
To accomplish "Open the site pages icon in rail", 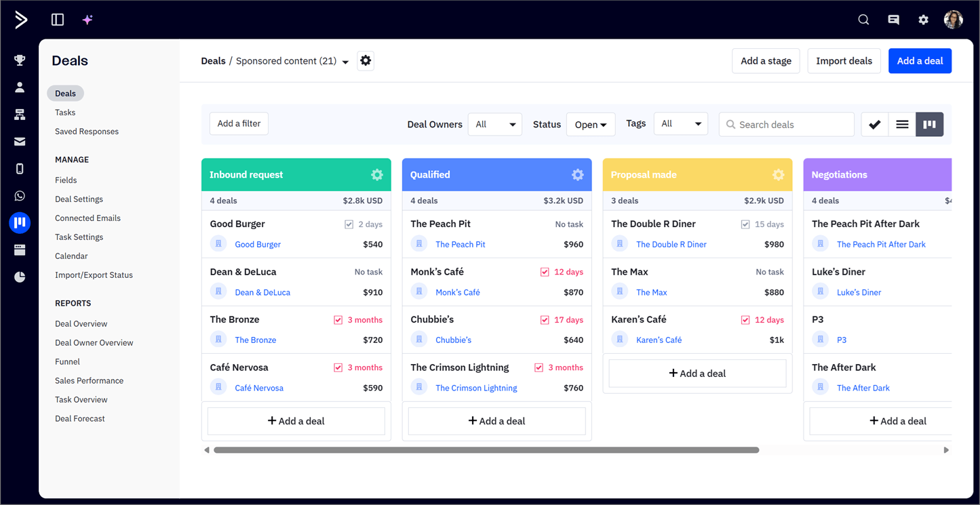I will pos(20,250).
